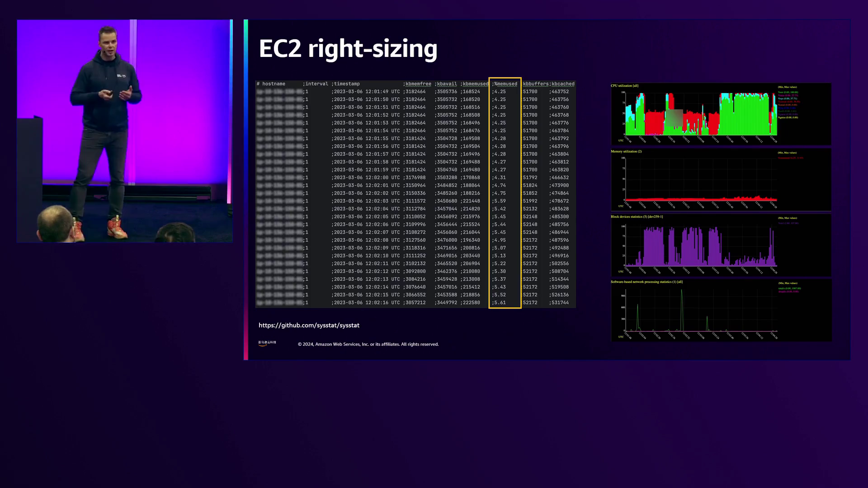Click the sysstat GitHub URL link
This screenshot has height=488, width=868.
(309, 325)
